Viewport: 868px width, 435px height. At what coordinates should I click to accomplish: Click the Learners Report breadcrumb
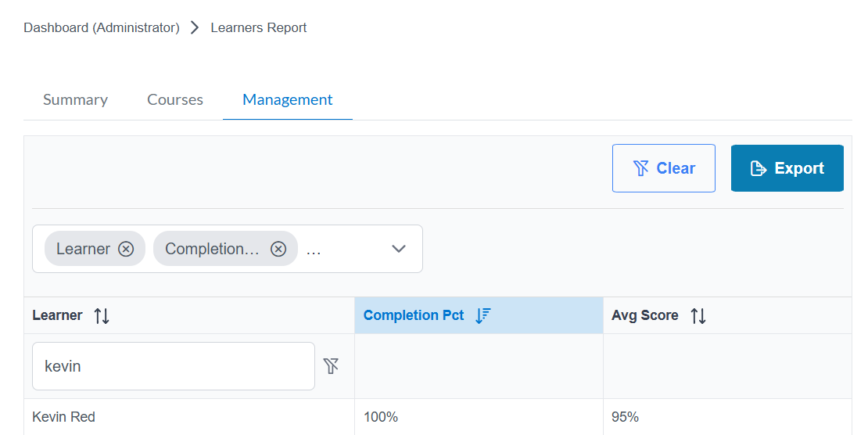259,28
